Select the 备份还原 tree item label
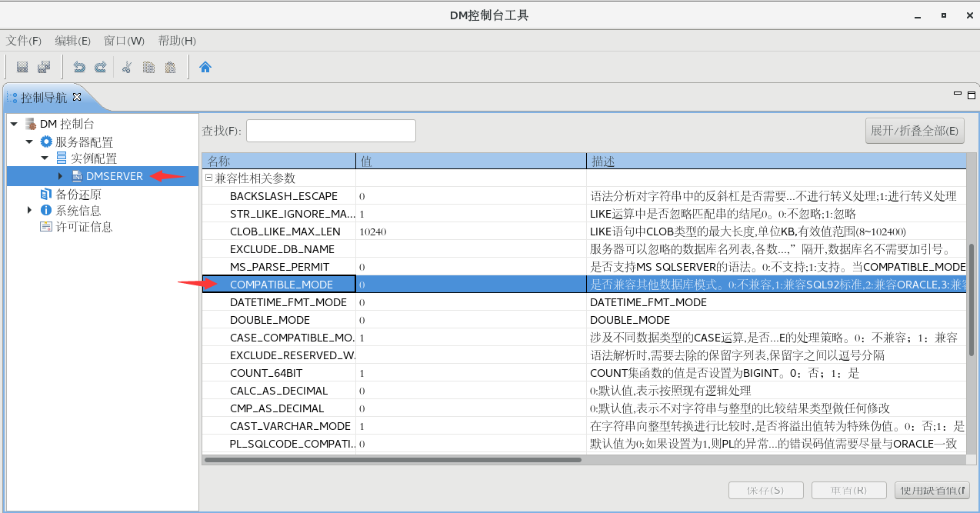Image resolution: width=980 pixels, height=513 pixels. click(x=78, y=194)
